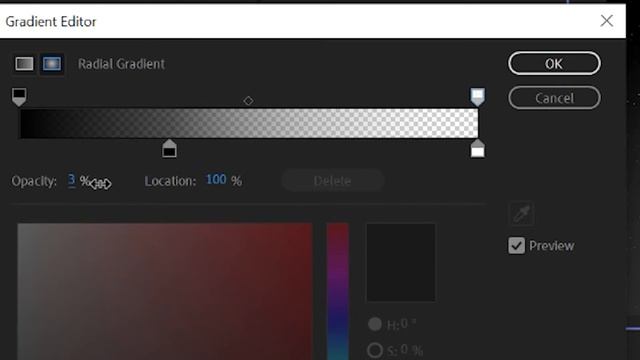The width and height of the screenshot is (640, 360).
Task: Click the Radial Gradient label text
Action: [x=121, y=64]
